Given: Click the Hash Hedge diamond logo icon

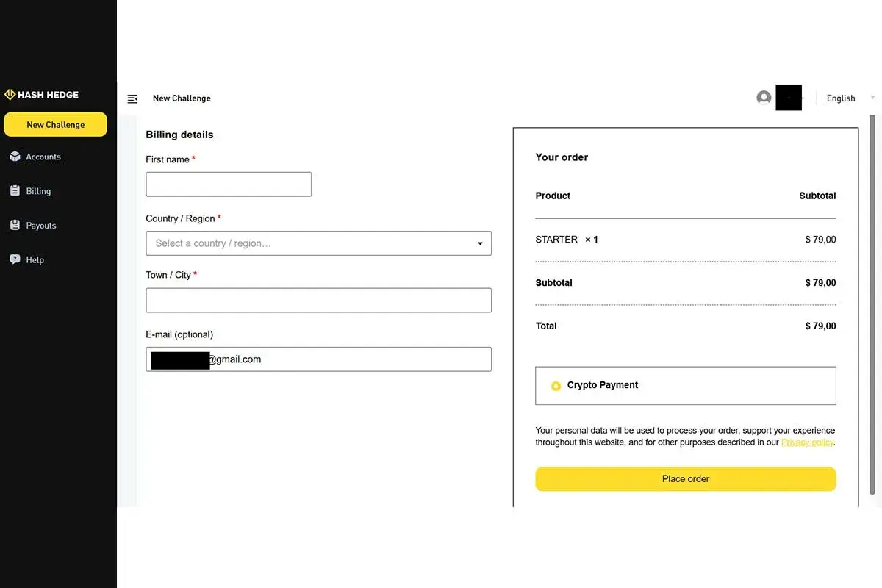Looking at the screenshot, I should [10, 94].
